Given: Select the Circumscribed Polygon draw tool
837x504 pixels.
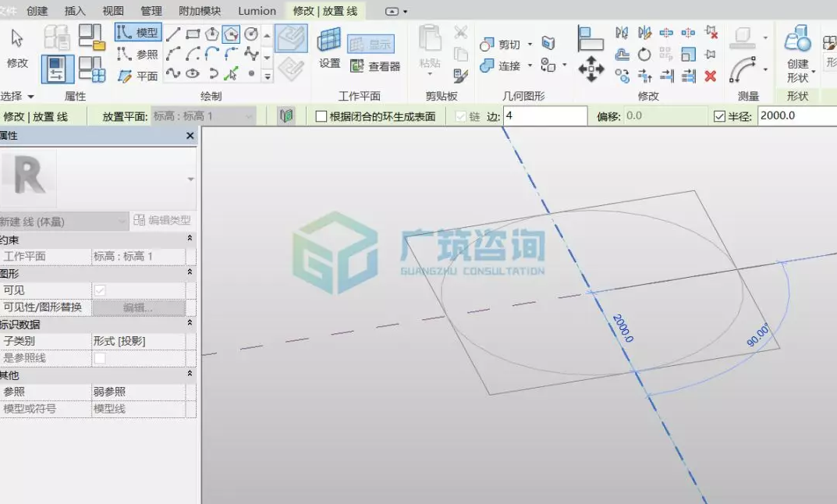Looking at the screenshot, I should click(x=231, y=34).
